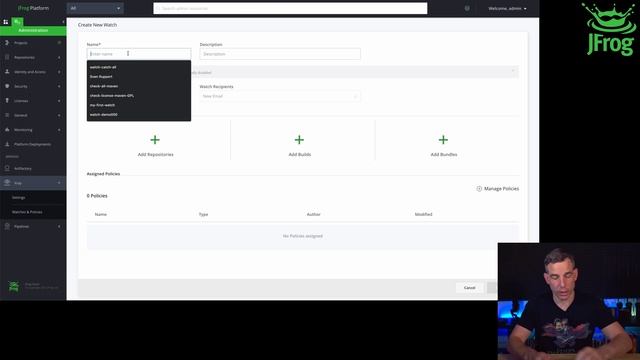The width and height of the screenshot is (640, 360).
Task: Focus the top search bar
Action: coord(290,8)
